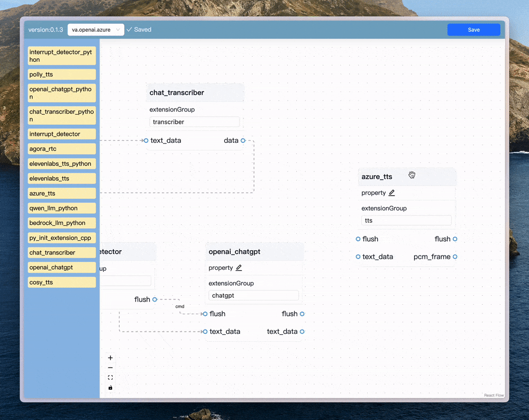Screen dimensions: 529x420
Task: Choose openai_chatgpt in sidebar list
Action: point(62,268)
